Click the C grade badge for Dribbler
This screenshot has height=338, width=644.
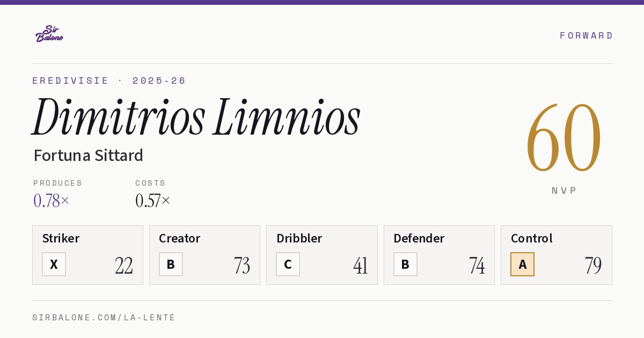click(288, 264)
